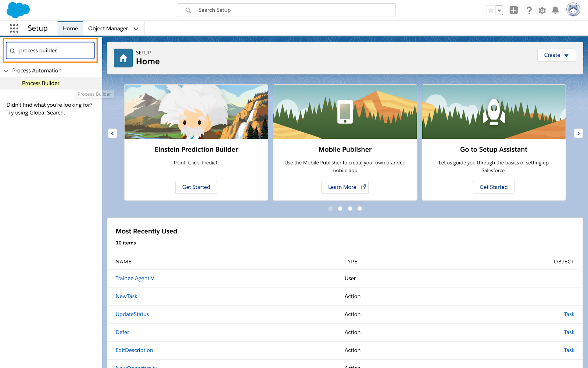The height and width of the screenshot is (368, 588).
Task: Switch to the Home tab
Action: [x=70, y=28]
